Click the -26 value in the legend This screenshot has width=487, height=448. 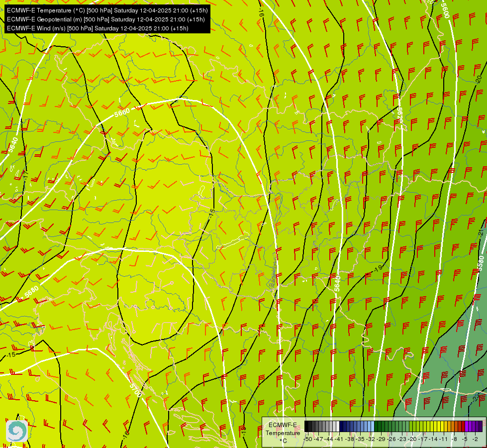coord(391,440)
